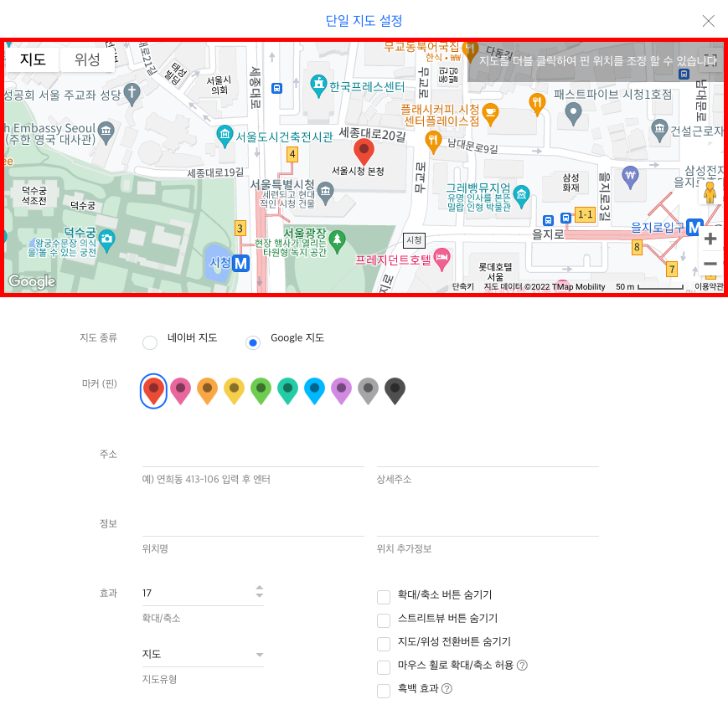
Task: Click the 성공회 서울 주교좌 성당 church marker
Action: pos(132,94)
